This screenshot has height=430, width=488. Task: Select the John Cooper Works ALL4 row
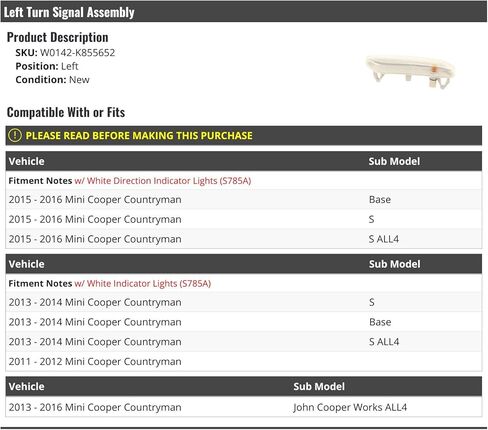tap(244, 407)
